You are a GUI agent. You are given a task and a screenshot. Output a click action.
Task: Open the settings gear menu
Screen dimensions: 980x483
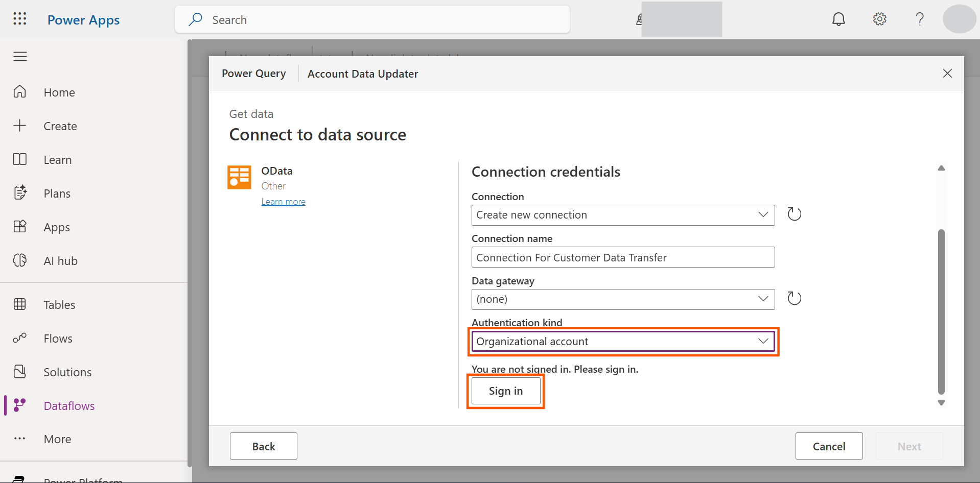point(879,19)
